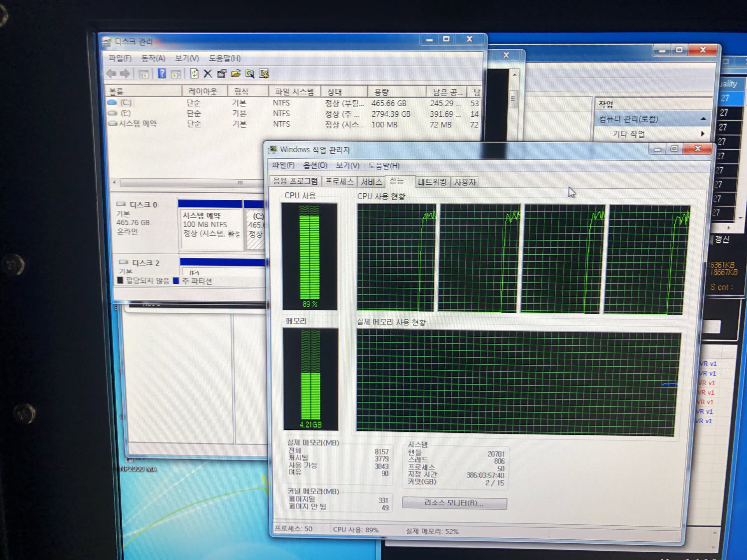The width and height of the screenshot is (747, 560).
Task: Click the magnifier Explore toolbar icon
Action: [x=250, y=73]
